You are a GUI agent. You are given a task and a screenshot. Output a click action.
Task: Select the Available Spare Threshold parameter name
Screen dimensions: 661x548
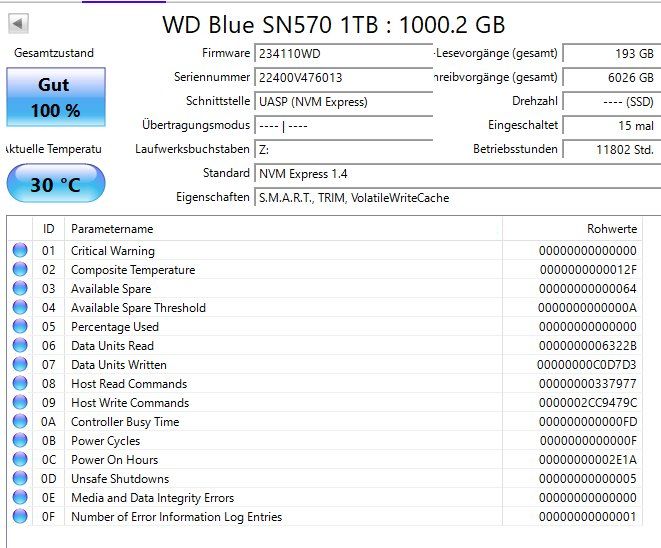[x=138, y=308]
